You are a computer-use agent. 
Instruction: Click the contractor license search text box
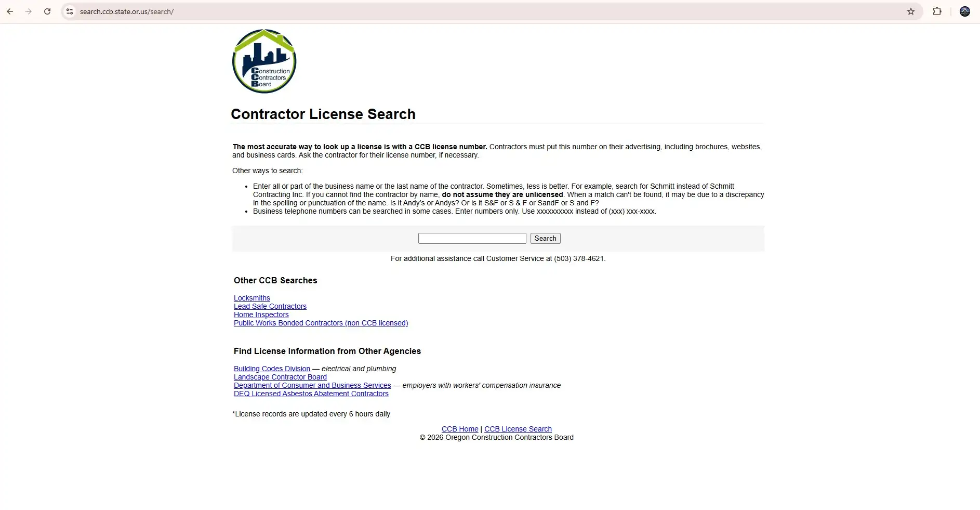click(472, 238)
